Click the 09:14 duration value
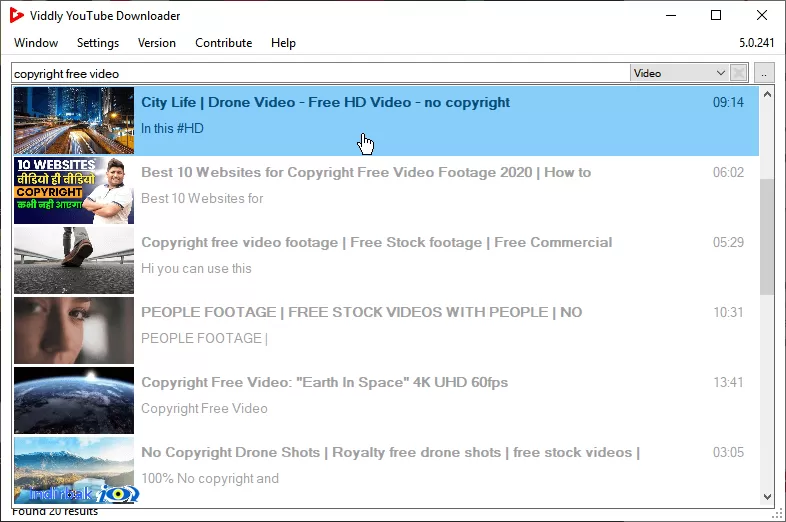 pyautogui.click(x=728, y=102)
